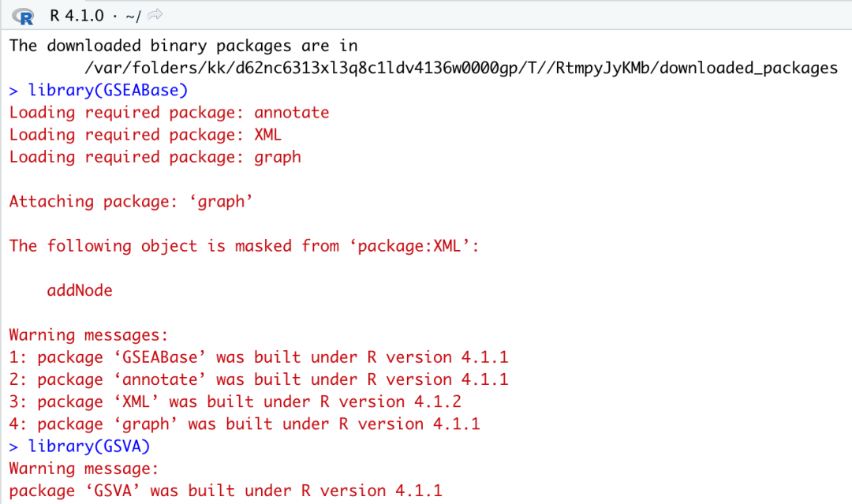
Task: Click the library(GSVA) command line
Action: click(80, 446)
